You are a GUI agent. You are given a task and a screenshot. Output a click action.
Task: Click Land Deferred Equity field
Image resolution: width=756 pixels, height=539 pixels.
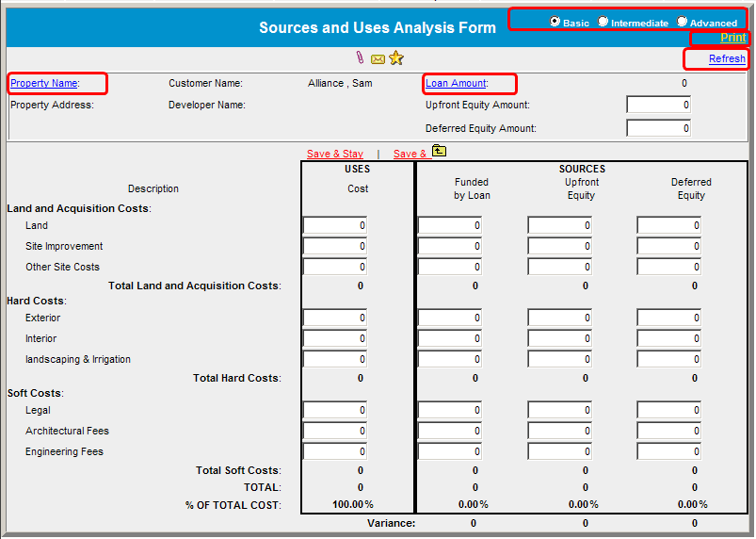[669, 225]
